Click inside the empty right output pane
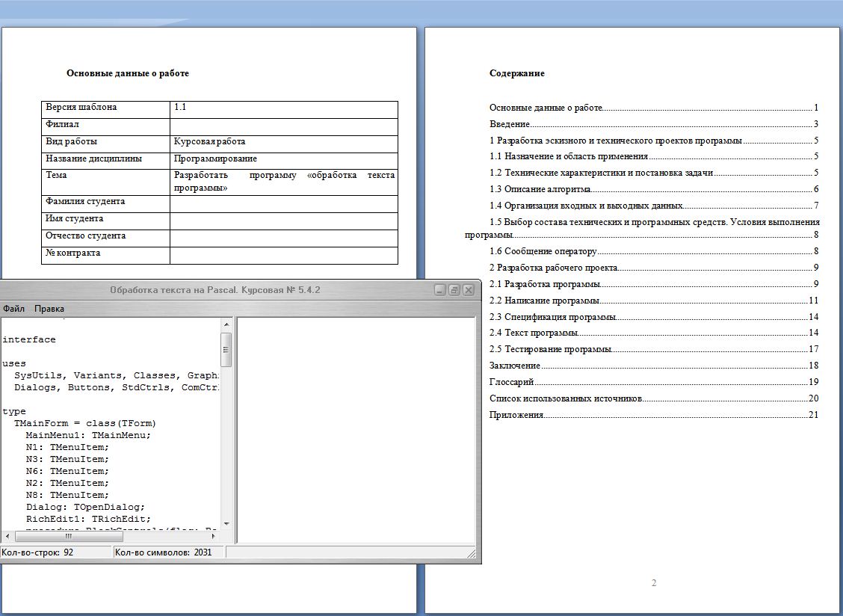The height and width of the screenshot is (616, 843). click(356, 430)
